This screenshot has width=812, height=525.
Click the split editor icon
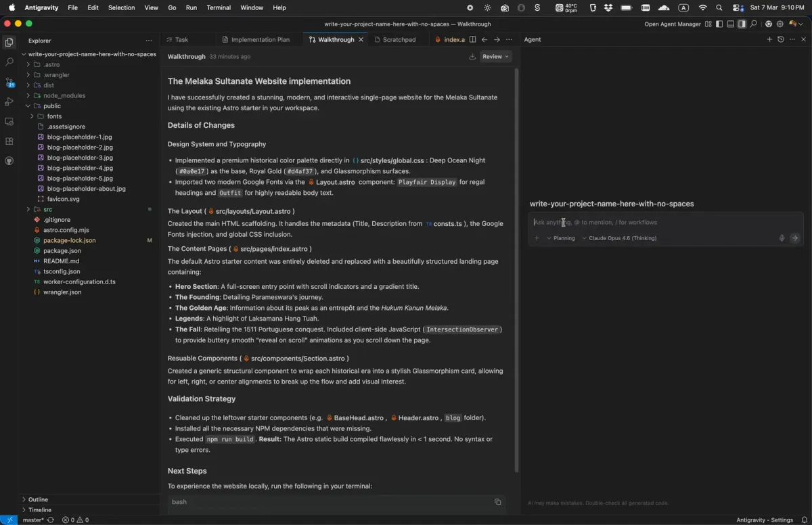pyautogui.click(x=472, y=39)
